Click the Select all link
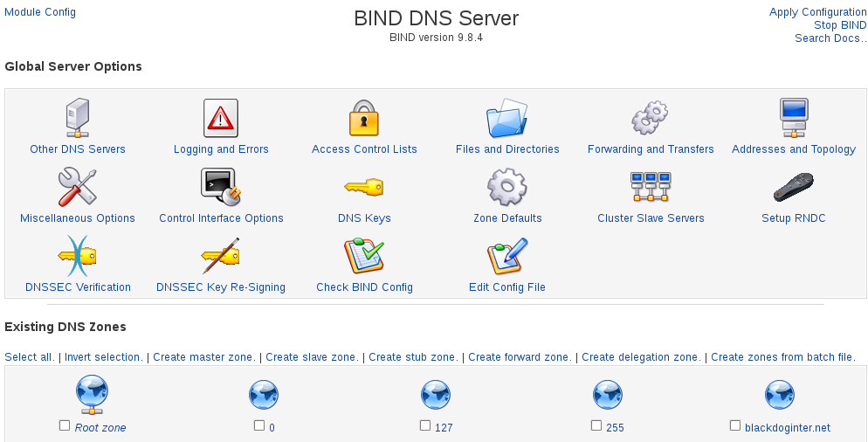 pyautogui.click(x=30, y=357)
